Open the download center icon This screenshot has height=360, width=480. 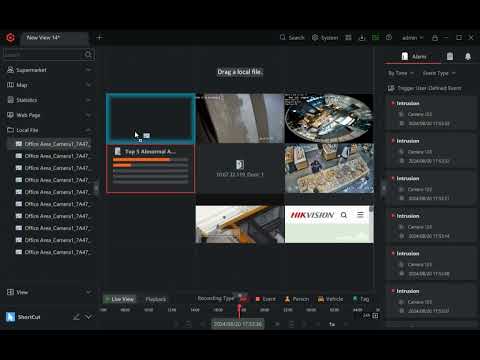point(362,37)
